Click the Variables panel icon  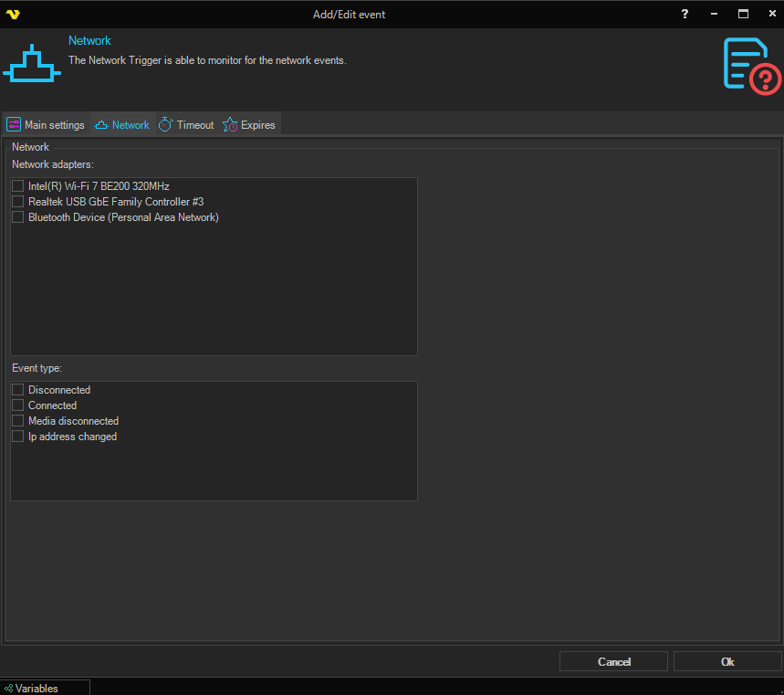coord(9,689)
